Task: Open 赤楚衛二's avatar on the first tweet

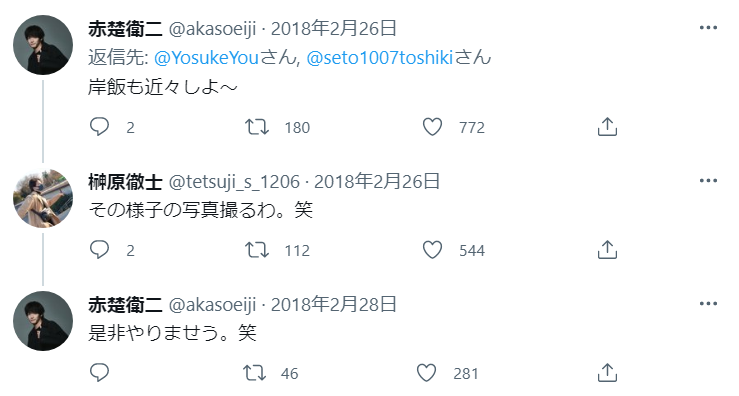Action: [43, 45]
